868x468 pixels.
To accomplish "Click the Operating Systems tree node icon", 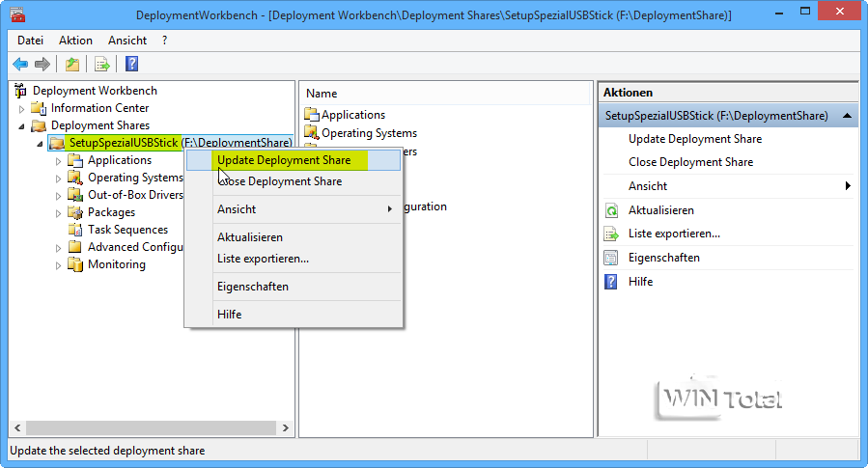I will click(75, 178).
